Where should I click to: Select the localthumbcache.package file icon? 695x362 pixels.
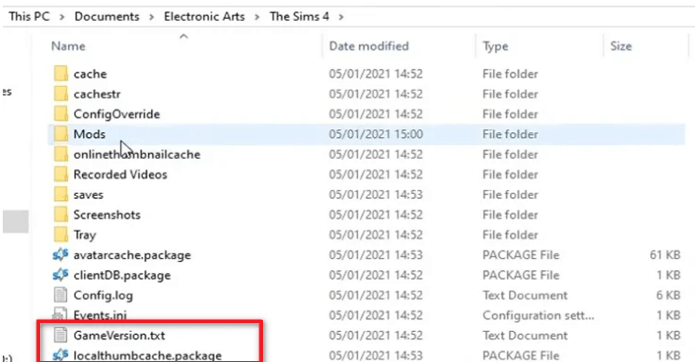point(60,355)
